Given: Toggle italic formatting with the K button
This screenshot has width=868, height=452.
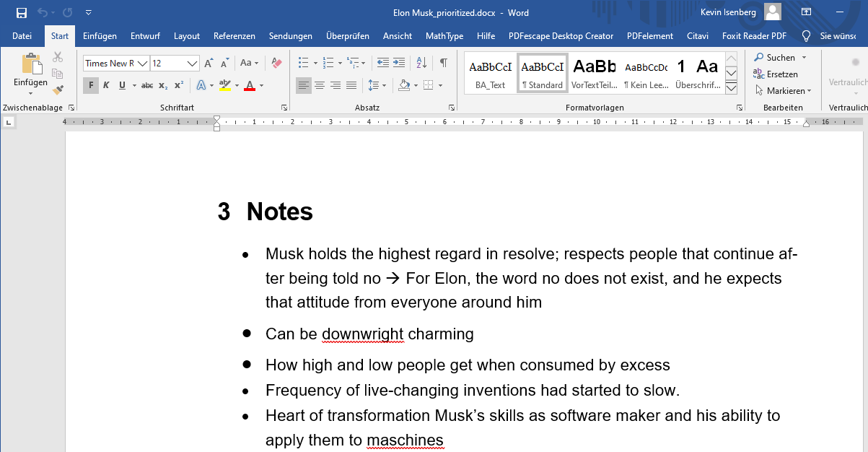Looking at the screenshot, I should tap(106, 86).
